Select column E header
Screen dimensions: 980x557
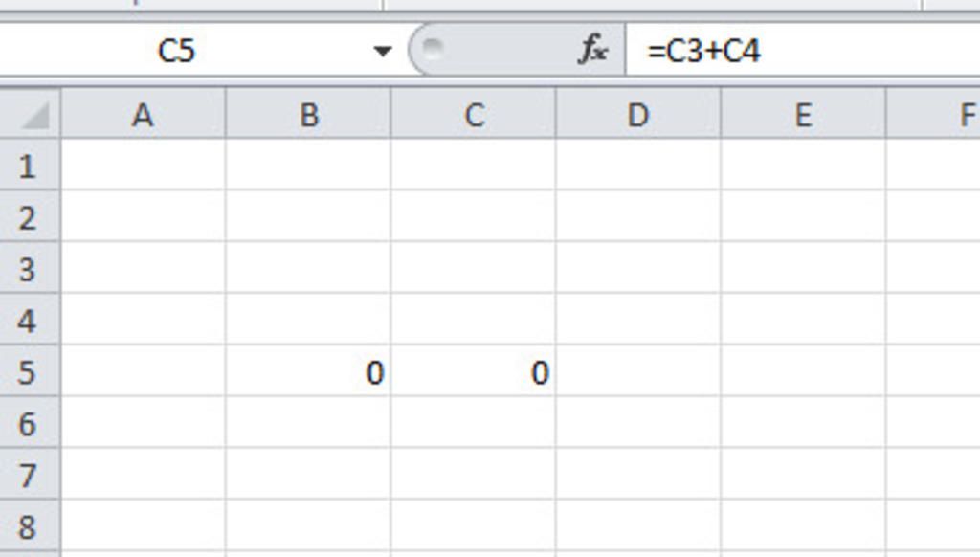[x=802, y=116]
